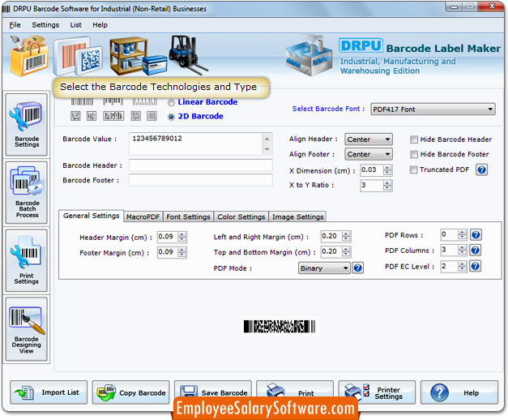
Task: Enable Hide Barcode Footer checkbox
Action: (x=413, y=154)
